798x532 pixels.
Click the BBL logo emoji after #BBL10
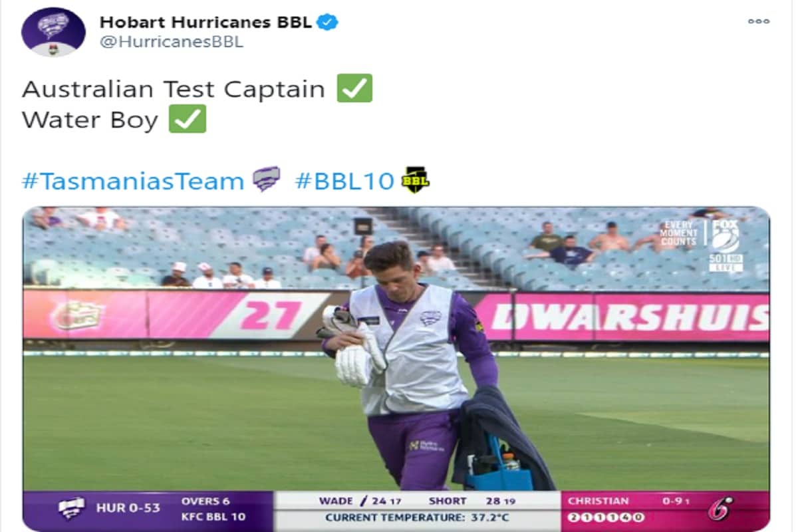click(416, 180)
